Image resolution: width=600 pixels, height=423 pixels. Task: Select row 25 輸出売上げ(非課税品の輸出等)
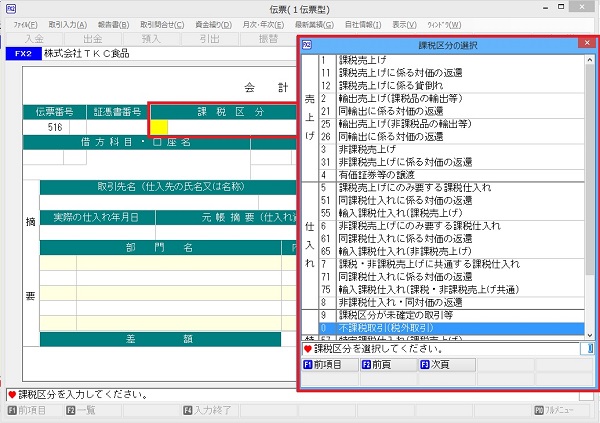coord(452,124)
